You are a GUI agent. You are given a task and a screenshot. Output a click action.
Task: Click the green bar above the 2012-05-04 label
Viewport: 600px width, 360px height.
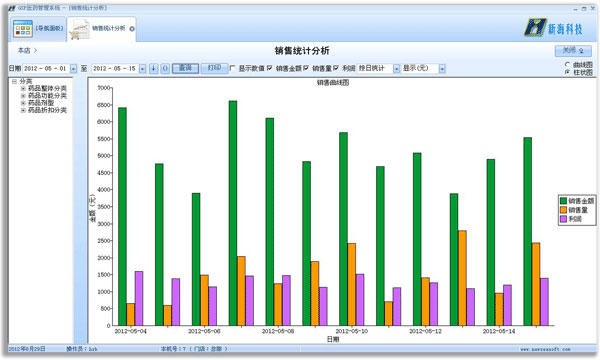[x=122, y=217]
